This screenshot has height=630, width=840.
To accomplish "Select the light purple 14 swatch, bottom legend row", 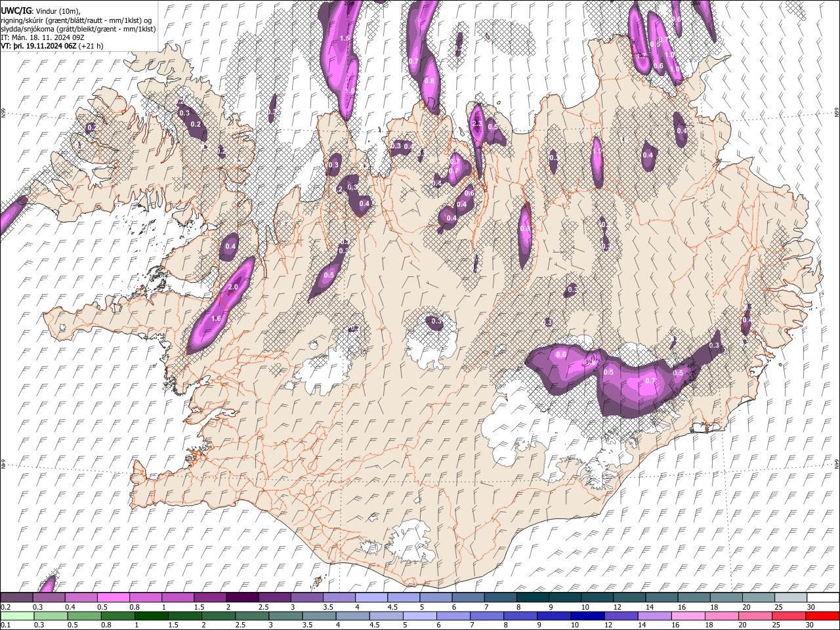I will (x=655, y=616).
